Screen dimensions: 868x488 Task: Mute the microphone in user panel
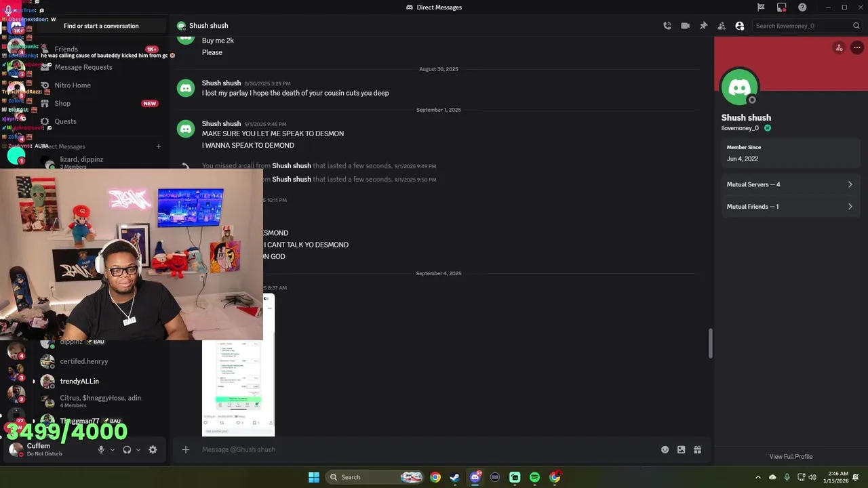(101, 449)
